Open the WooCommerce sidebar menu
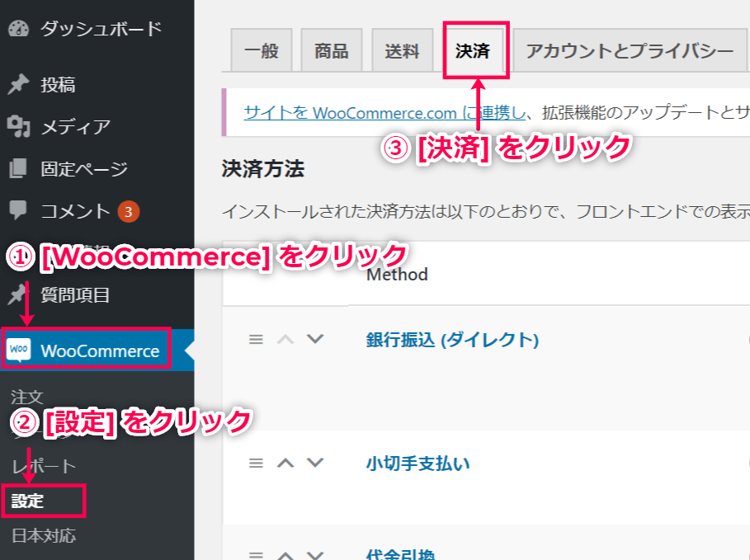 click(97, 350)
